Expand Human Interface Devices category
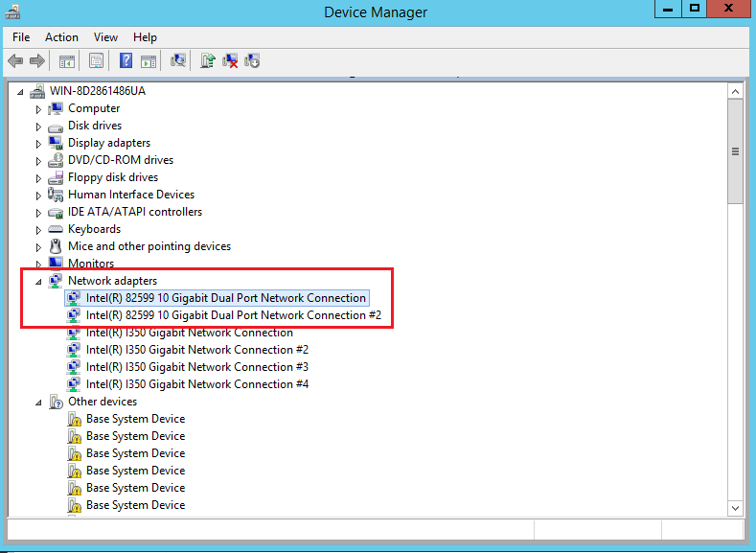The image size is (756, 553). click(38, 196)
